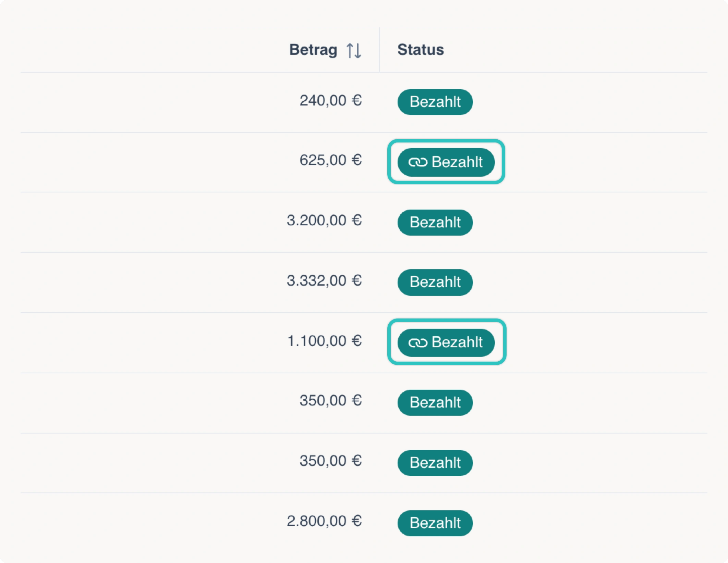Select the 3.200,00 € amount cell
Image resolution: width=728 pixels, height=563 pixels.
tap(324, 221)
